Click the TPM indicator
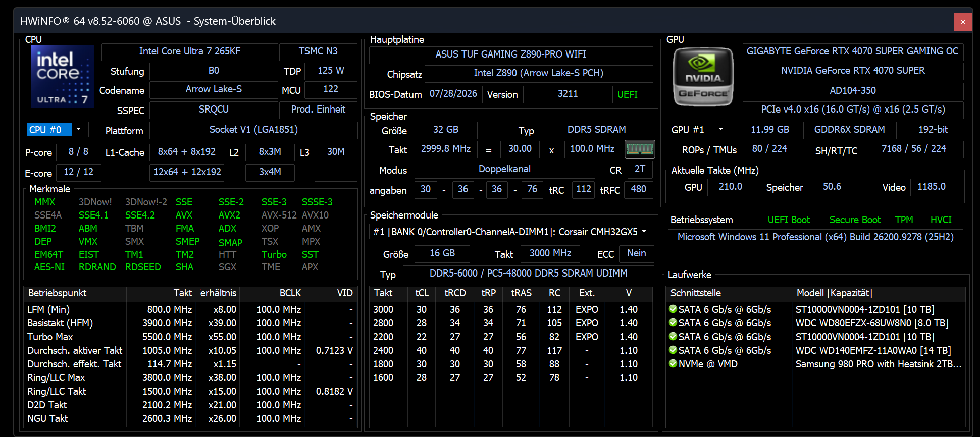Screen dimensions: 980x437 pos(904,220)
